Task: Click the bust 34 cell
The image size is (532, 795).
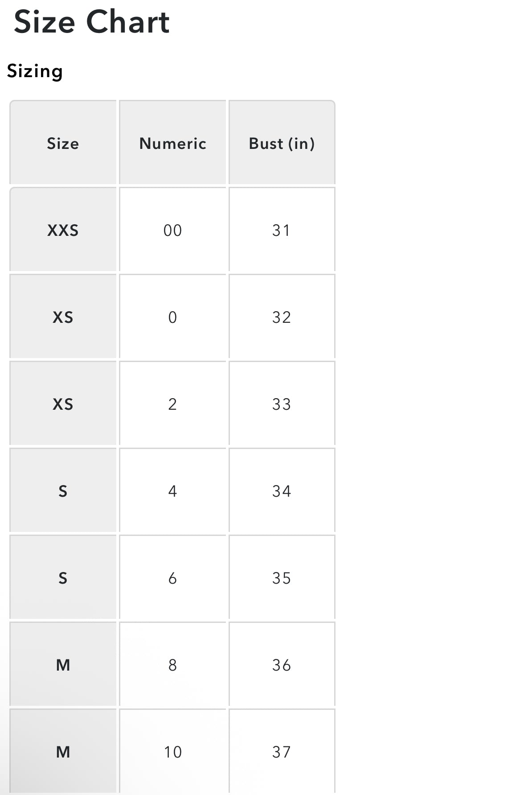Action: pyautogui.click(x=282, y=490)
